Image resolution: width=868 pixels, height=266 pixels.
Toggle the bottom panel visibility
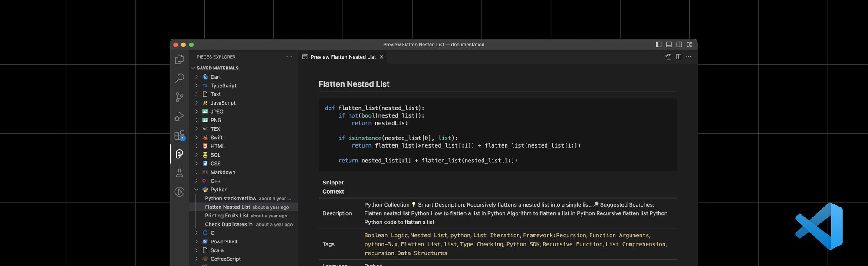click(x=669, y=45)
